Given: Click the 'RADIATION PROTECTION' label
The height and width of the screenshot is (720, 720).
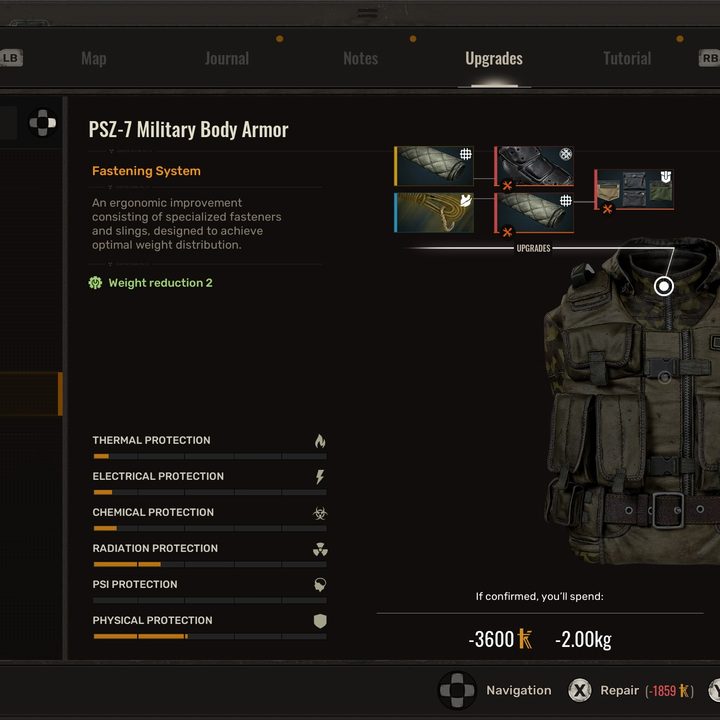Looking at the screenshot, I should pyautogui.click(x=155, y=548).
